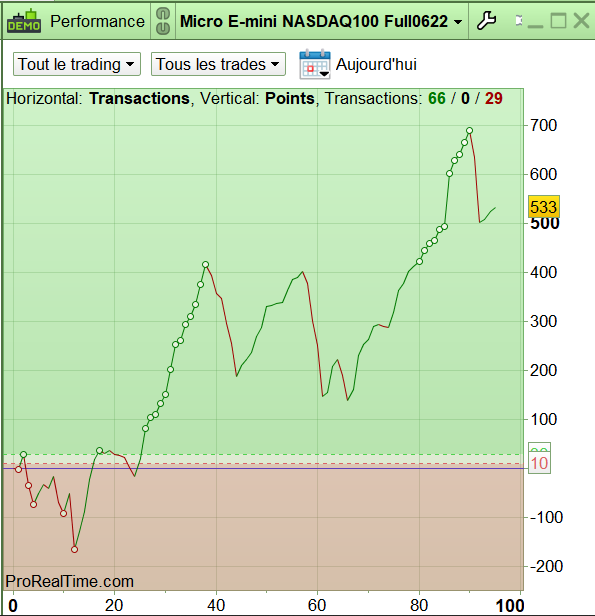The image size is (595, 616).
Task: Click the red 10 marker on axis
Action: (539, 463)
